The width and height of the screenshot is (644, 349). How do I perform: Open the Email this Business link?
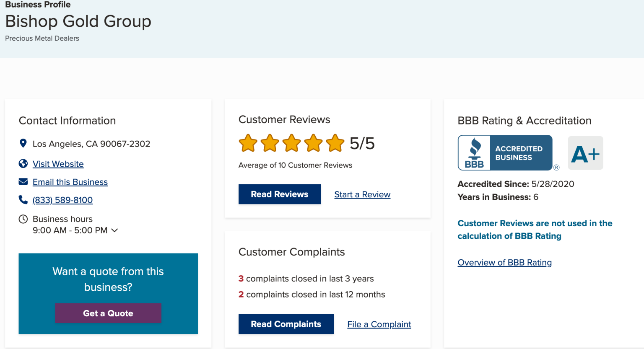pos(70,182)
